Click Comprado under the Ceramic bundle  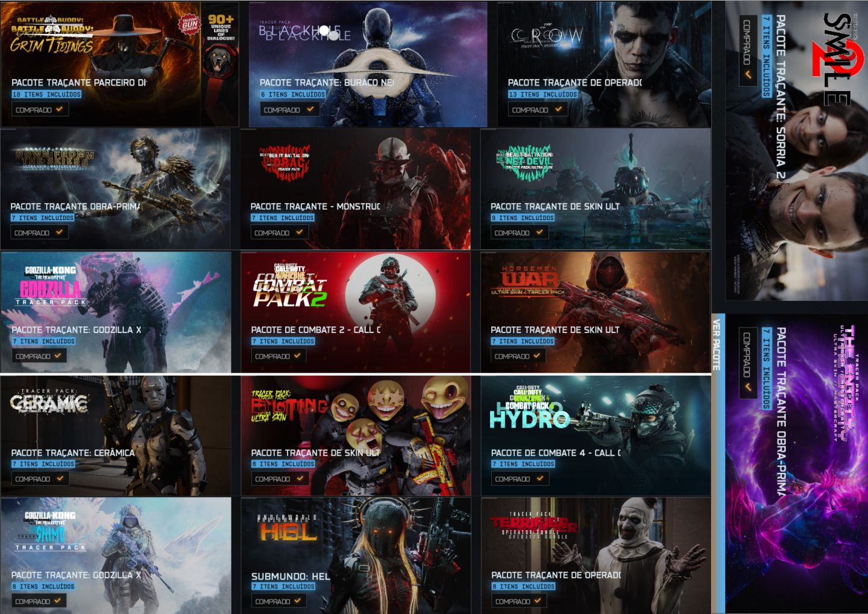coord(39,478)
